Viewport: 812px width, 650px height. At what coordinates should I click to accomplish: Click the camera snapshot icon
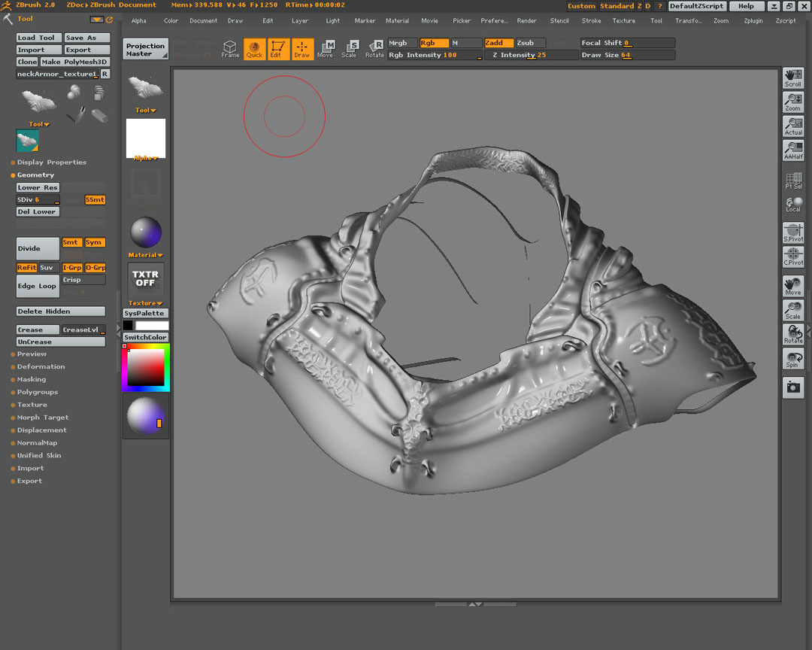[x=792, y=387]
